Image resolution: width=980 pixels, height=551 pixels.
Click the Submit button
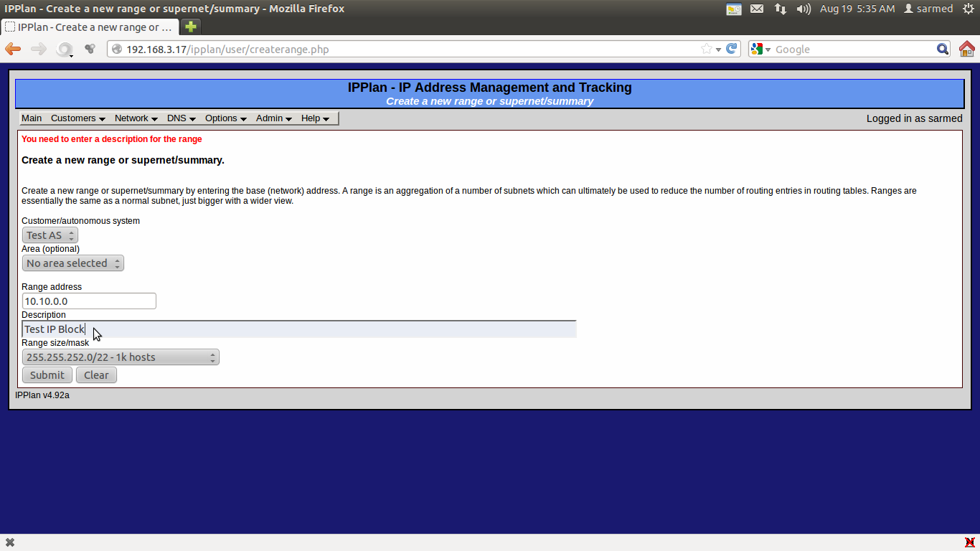[47, 375]
